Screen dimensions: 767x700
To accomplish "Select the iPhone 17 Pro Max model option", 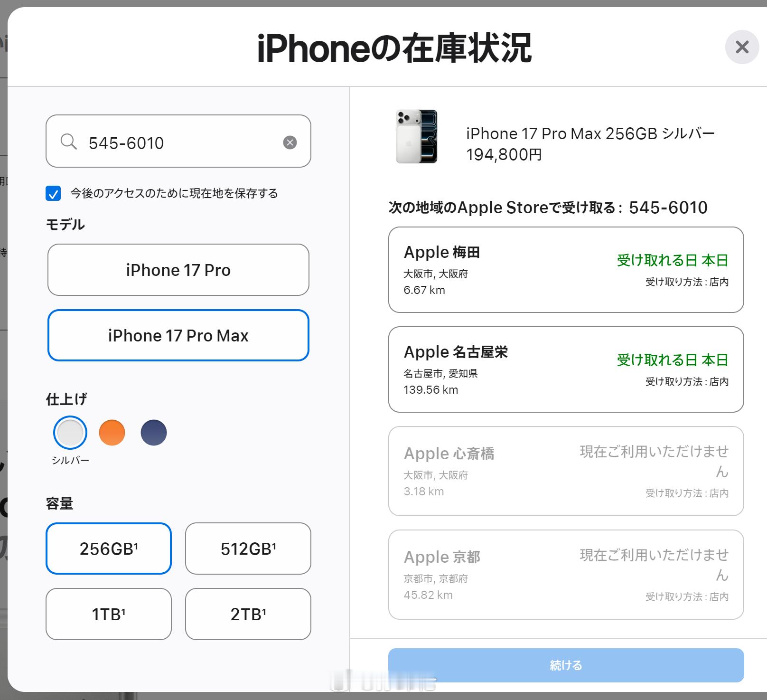I will coord(178,335).
